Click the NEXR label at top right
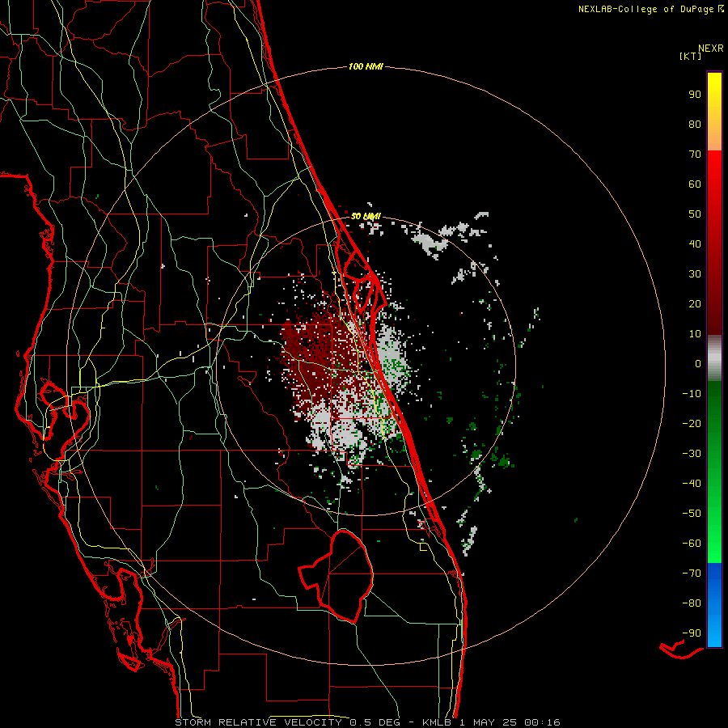 point(711,49)
